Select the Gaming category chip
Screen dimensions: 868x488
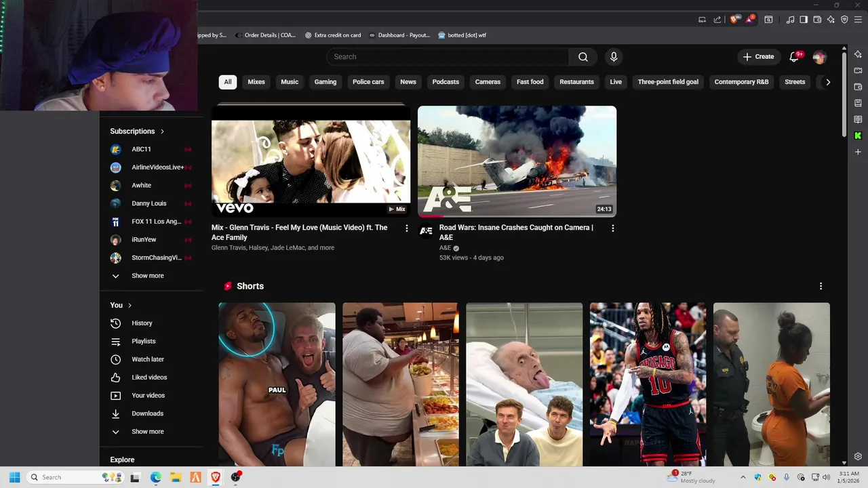point(325,82)
